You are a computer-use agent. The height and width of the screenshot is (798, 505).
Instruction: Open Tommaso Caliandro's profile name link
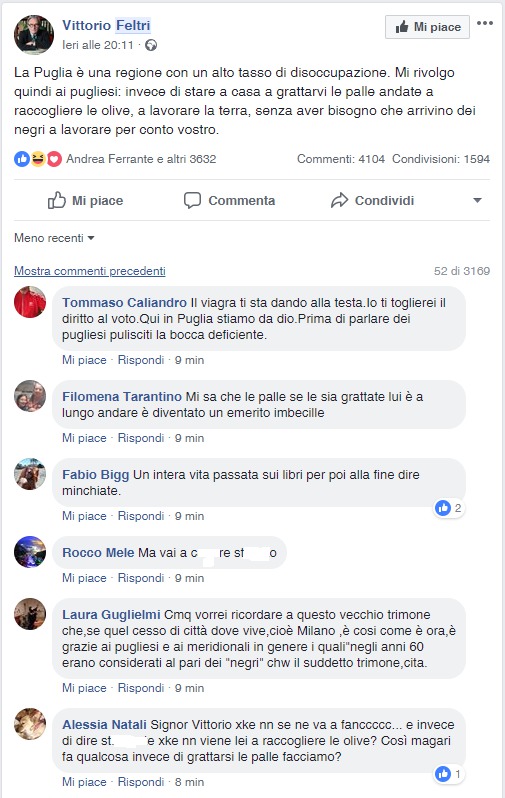(124, 303)
